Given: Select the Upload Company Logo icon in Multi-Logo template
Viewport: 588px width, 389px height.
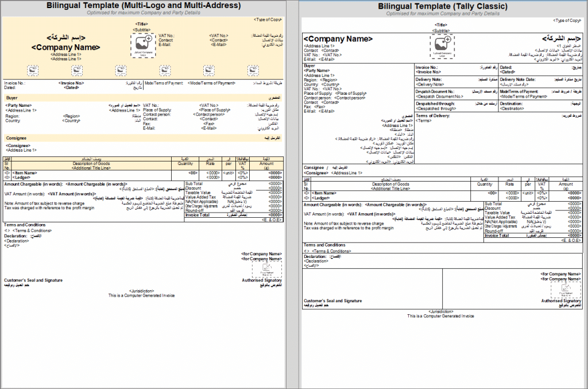Looking at the screenshot, I should 143,45.
